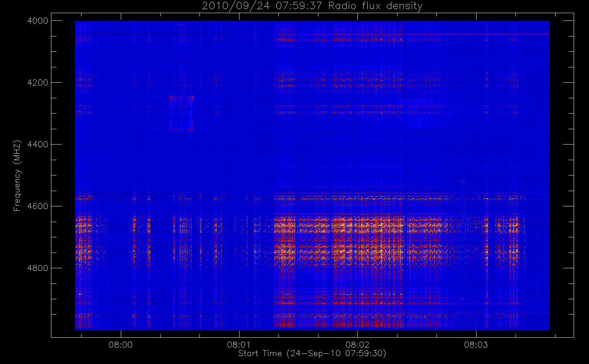Click the plot title "2010/09/24 07:59:37 Radio flux density"

312,6
